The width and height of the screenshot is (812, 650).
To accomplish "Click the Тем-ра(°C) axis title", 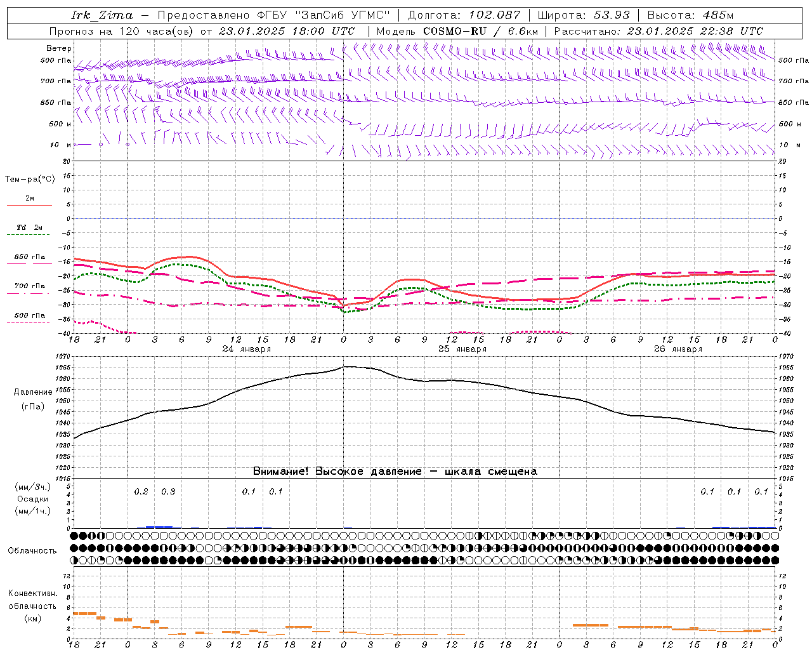I will (x=30, y=180).
